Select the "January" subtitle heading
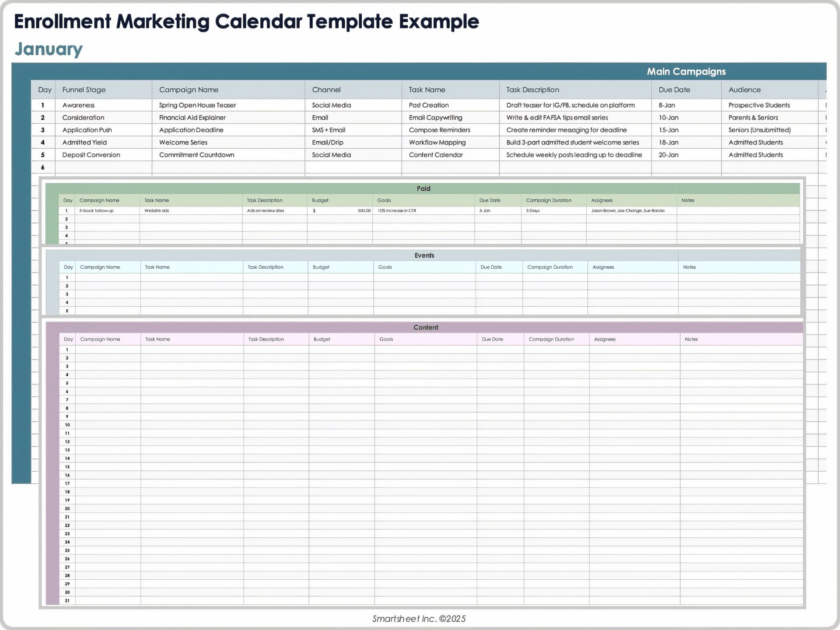Image resolution: width=840 pixels, height=630 pixels. [x=48, y=49]
